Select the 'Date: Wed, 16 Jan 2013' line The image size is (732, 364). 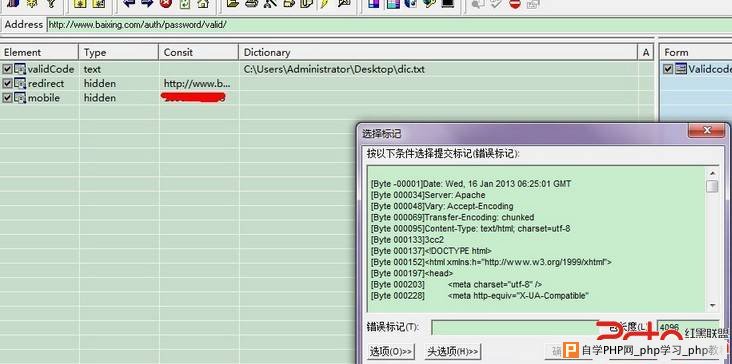pos(471,184)
